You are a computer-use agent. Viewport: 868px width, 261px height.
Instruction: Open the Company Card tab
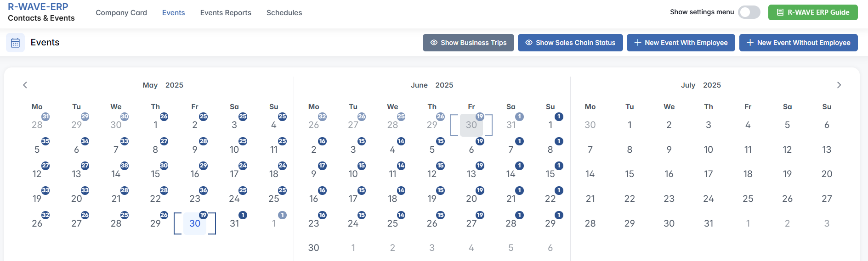coord(121,13)
